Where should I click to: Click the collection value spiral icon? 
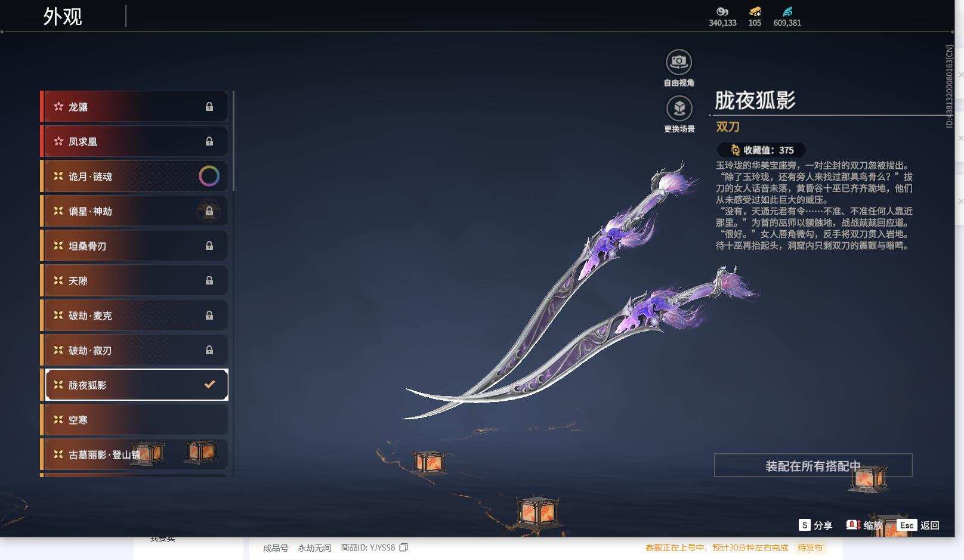736,150
